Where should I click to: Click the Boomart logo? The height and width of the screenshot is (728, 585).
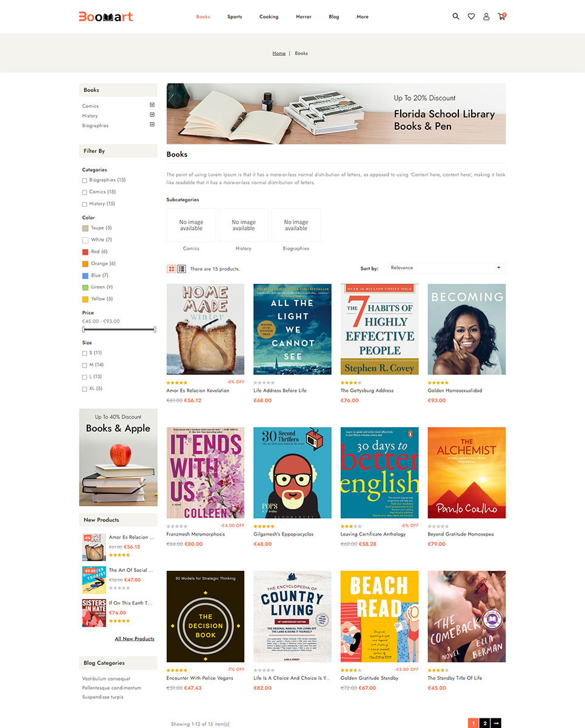106,16
